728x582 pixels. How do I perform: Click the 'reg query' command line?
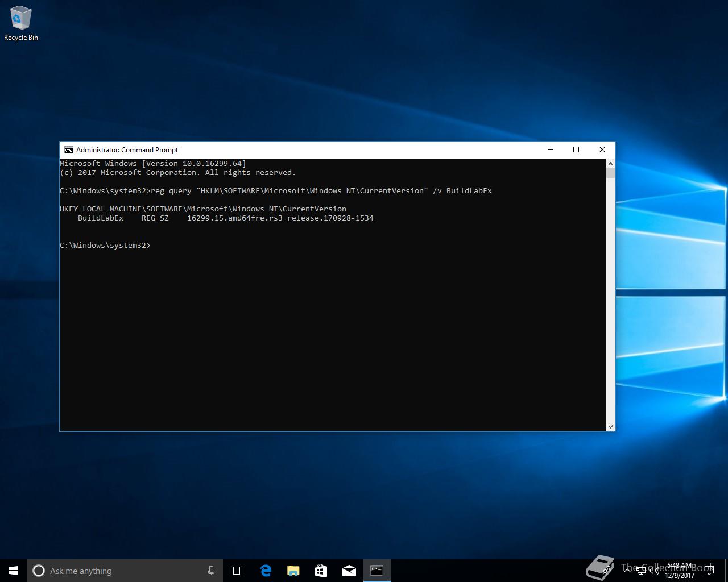[276, 191]
